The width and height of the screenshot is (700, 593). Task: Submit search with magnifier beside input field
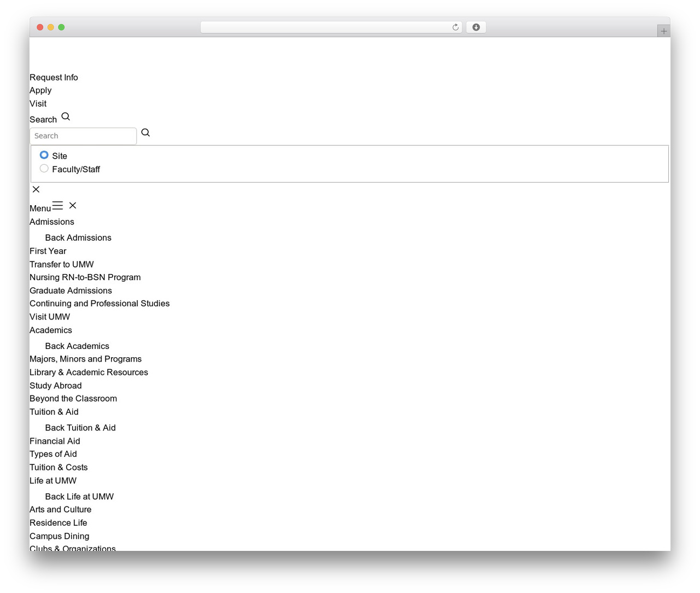[145, 132]
